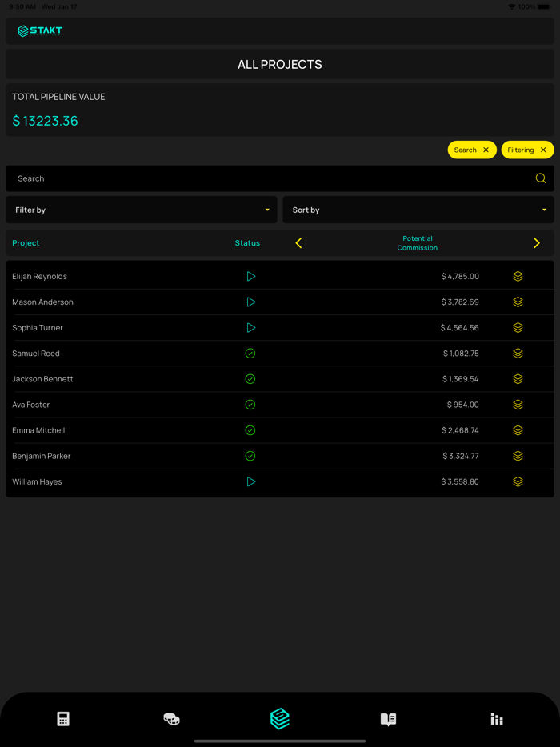Click the ALL PROJECTS title

point(280,64)
